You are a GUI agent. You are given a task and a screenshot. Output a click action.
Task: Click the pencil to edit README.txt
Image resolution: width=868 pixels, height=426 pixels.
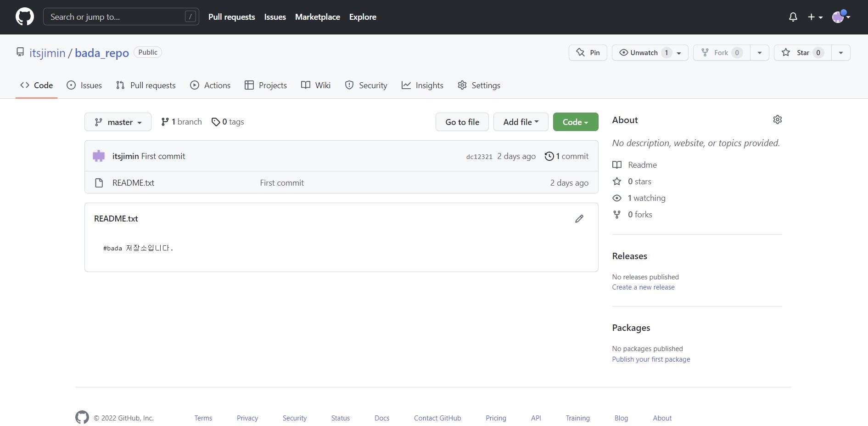[x=579, y=218]
